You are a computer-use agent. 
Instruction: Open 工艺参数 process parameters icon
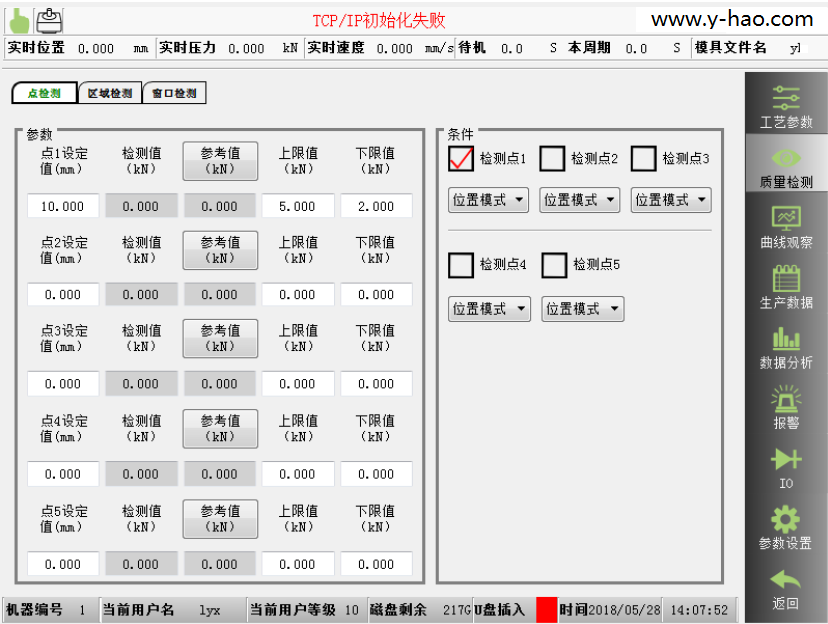(x=786, y=98)
